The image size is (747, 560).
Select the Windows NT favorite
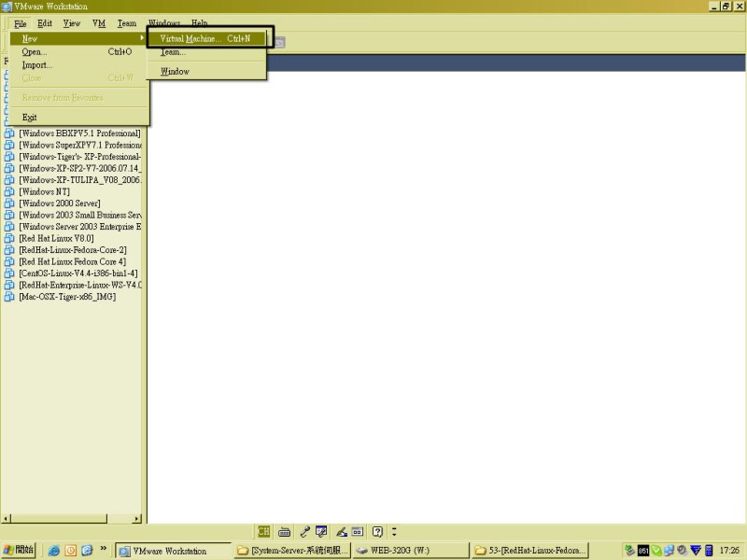(44, 191)
